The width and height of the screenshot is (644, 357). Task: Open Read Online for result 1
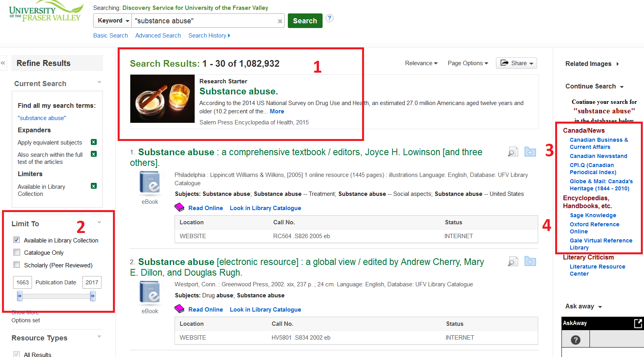point(206,208)
